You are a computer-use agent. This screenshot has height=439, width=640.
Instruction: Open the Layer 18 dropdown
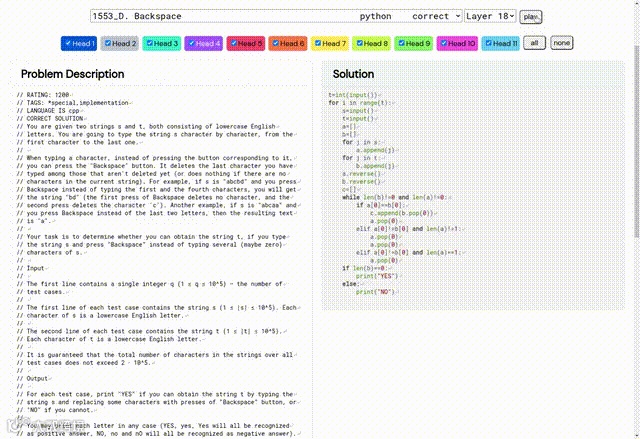(490, 16)
